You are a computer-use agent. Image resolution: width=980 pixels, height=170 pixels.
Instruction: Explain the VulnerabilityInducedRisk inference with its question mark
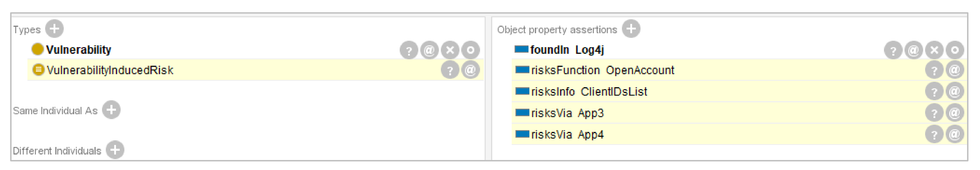(450, 70)
